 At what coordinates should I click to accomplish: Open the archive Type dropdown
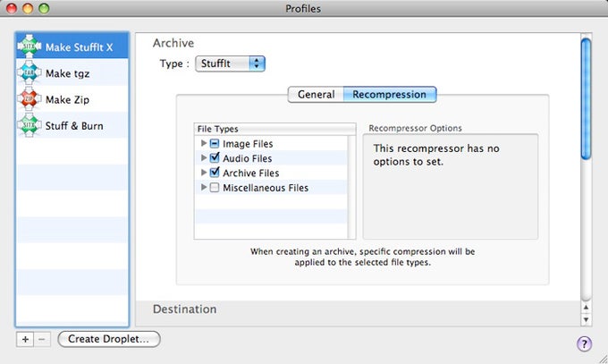point(230,63)
